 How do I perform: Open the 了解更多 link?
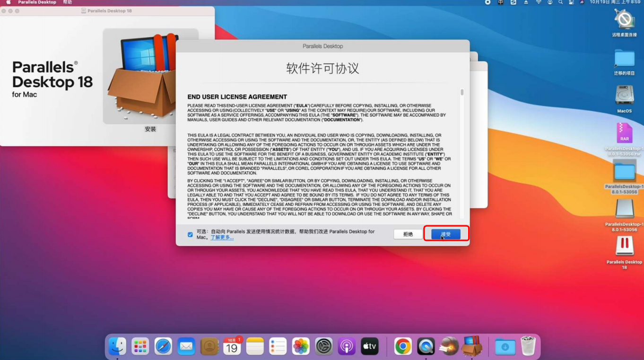click(x=222, y=238)
